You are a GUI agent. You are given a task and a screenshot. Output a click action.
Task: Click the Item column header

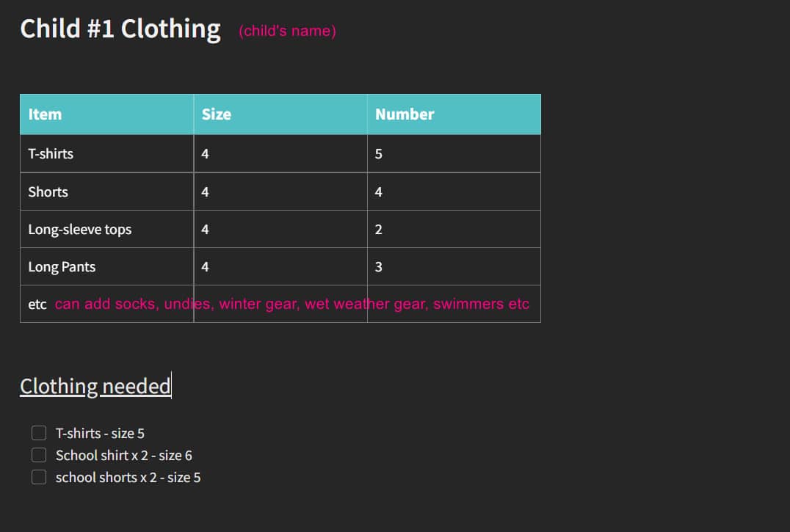click(x=106, y=114)
